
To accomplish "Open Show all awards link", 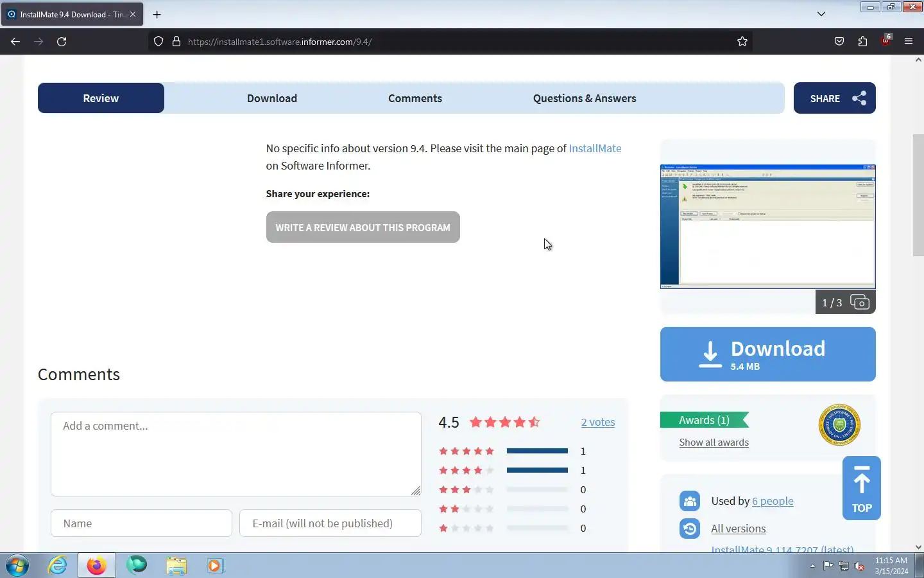I will 714,442.
